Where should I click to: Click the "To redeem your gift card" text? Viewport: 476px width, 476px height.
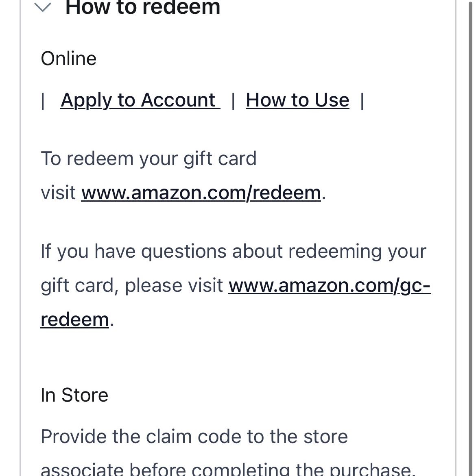point(148,159)
